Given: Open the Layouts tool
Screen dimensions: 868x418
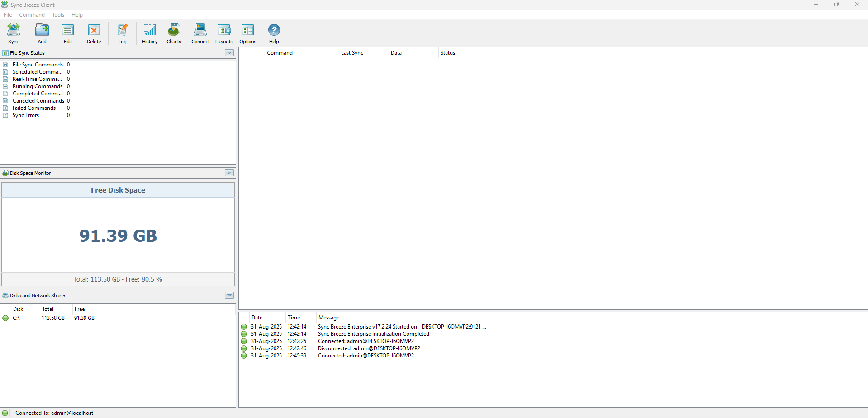Looking at the screenshot, I should tap(224, 34).
